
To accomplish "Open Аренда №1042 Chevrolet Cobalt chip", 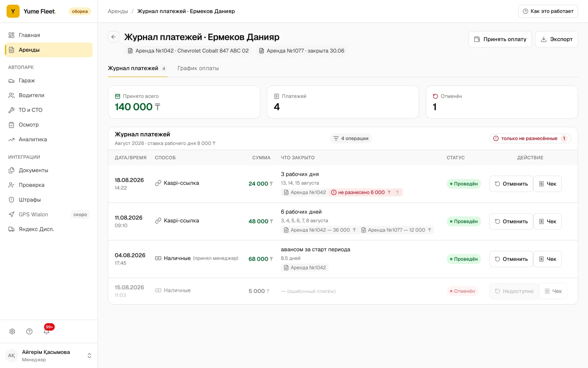I will pyautogui.click(x=188, y=51).
